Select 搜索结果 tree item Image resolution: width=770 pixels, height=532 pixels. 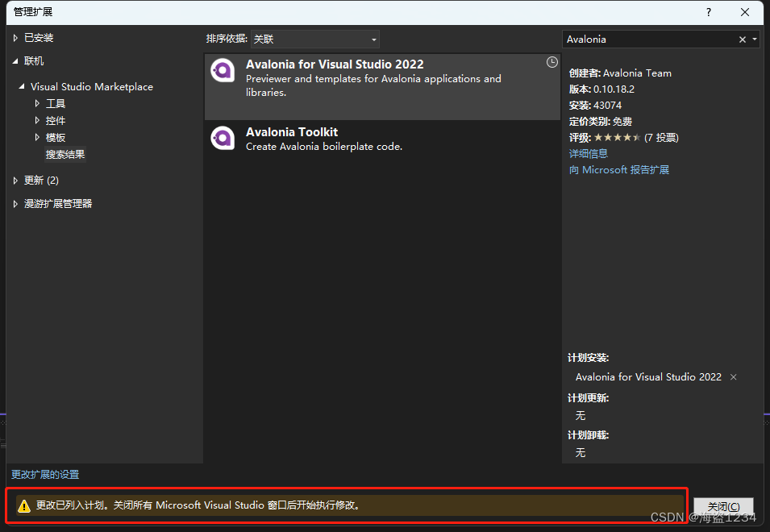65,155
